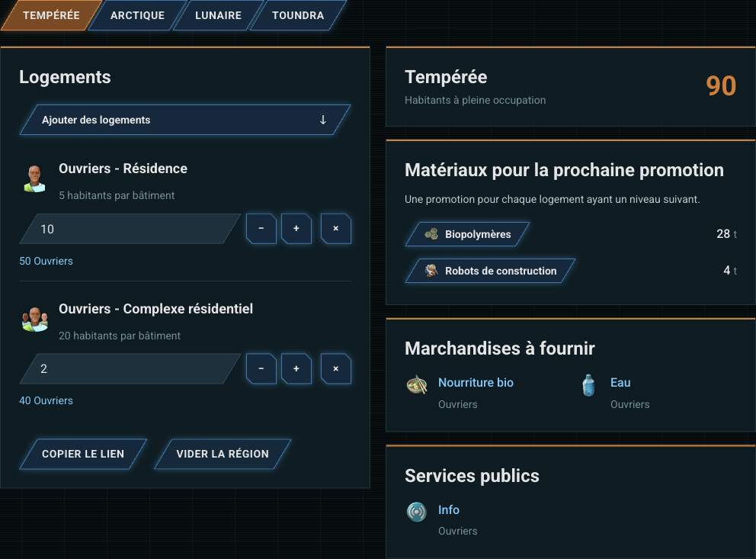The width and height of the screenshot is (756, 559).
Task: Click the Vider la région button
Action: 223,454
